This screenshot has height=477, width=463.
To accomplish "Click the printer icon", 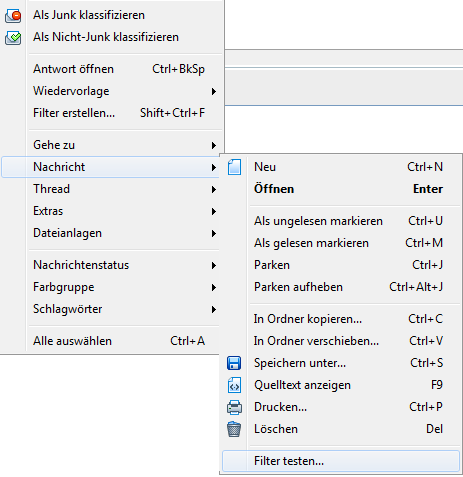I will 234,407.
